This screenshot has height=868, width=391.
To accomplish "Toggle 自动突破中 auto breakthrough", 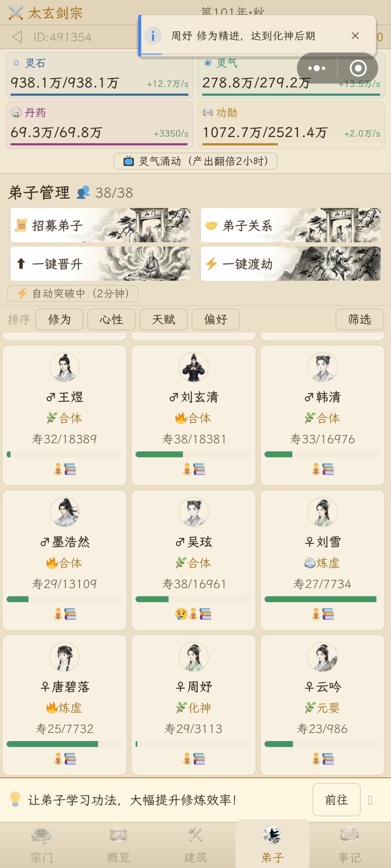I will click(x=73, y=293).
